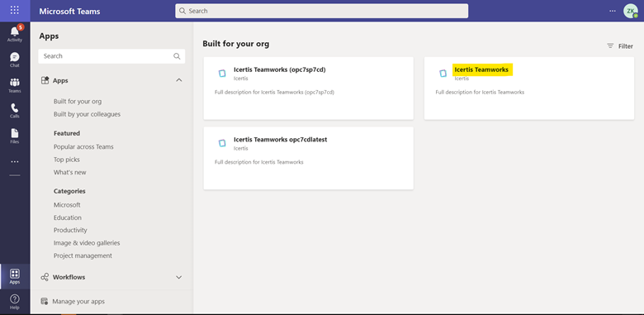Select Built by your colleagues
644x315 pixels.
point(87,114)
